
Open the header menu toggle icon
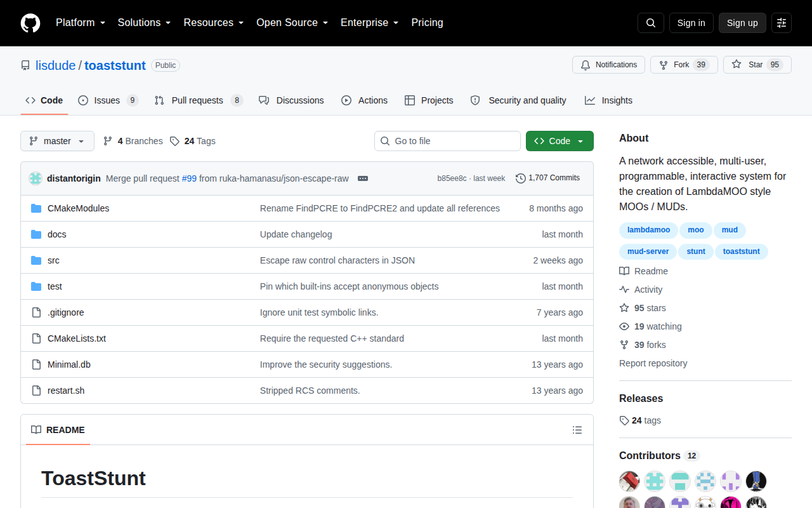tap(782, 23)
